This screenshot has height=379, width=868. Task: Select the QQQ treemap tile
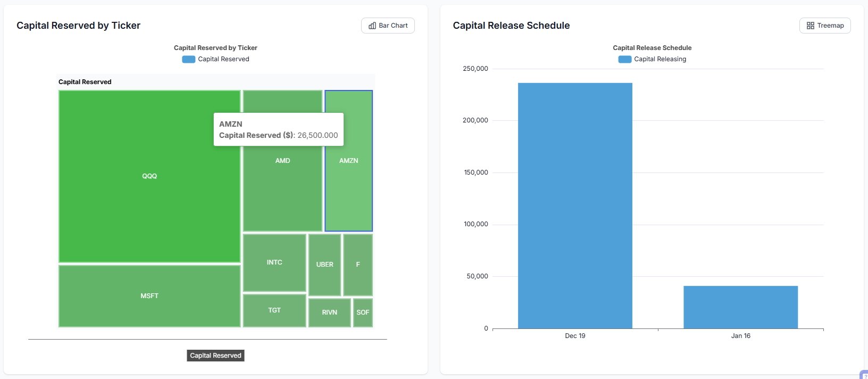tap(149, 176)
